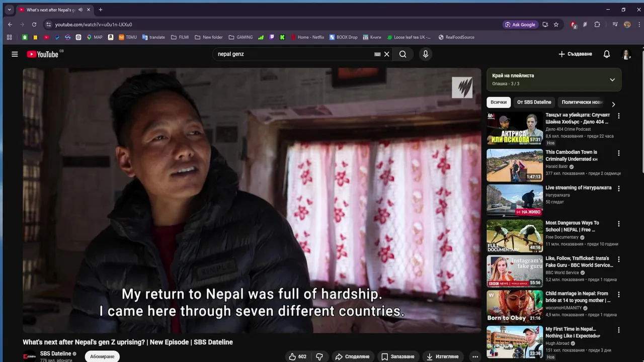Collapse the playlist panel with chevron

tap(612, 79)
